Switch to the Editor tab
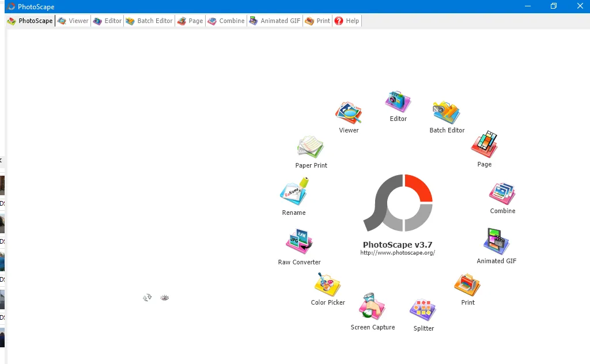The image size is (590, 364). [107, 21]
